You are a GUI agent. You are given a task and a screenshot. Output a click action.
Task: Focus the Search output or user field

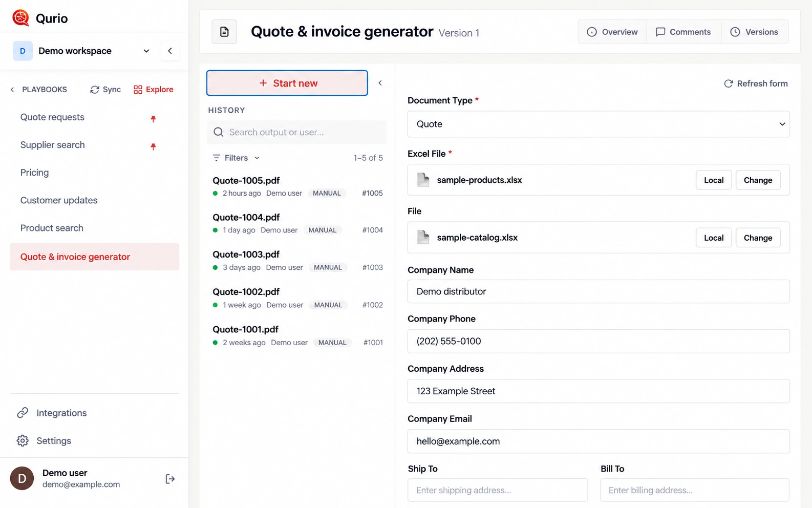click(297, 132)
